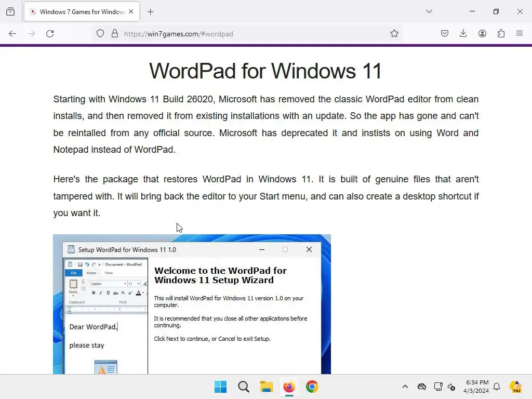
Task: Open Firefox View recent browsing icon
Action: (10, 11)
